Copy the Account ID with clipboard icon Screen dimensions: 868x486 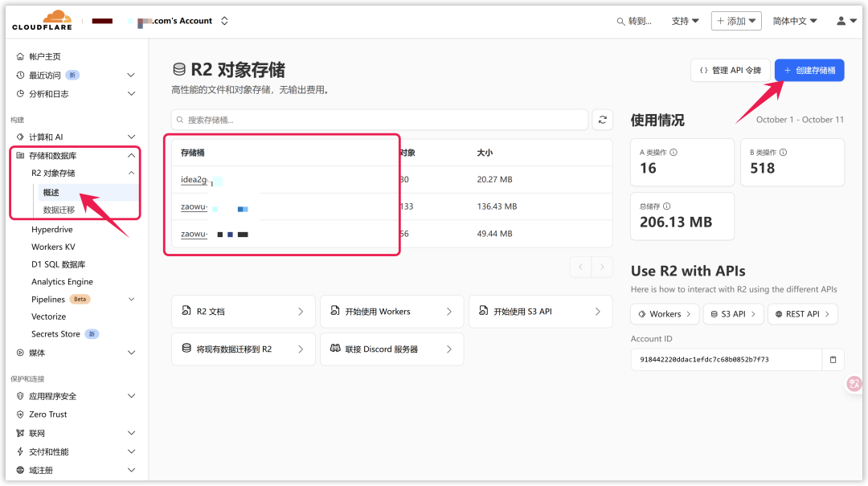click(833, 360)
